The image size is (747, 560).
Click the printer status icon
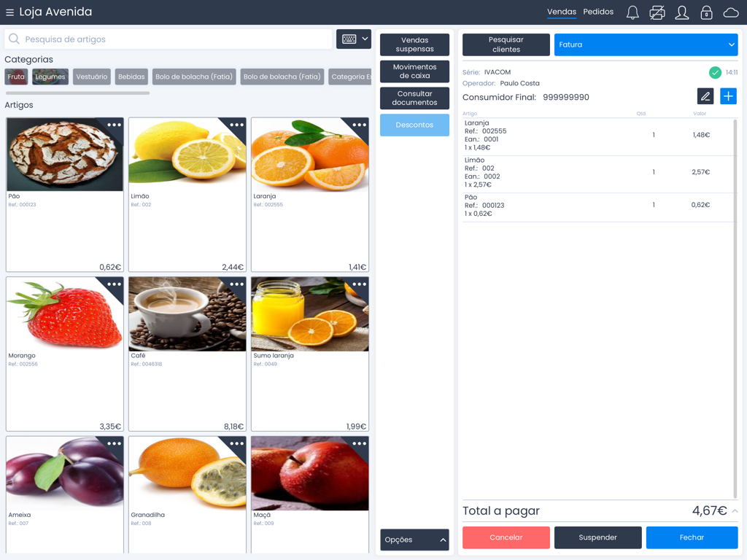click(657, 12)
